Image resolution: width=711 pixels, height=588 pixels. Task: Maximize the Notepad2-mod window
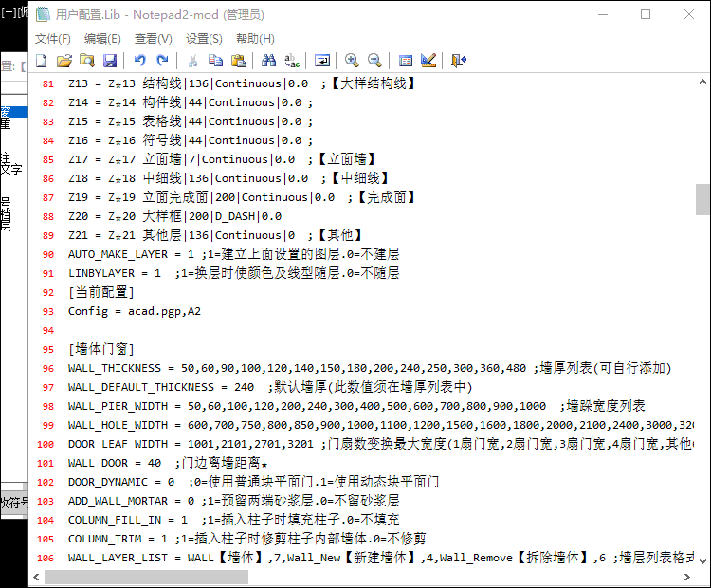click(x=646, y=14)
